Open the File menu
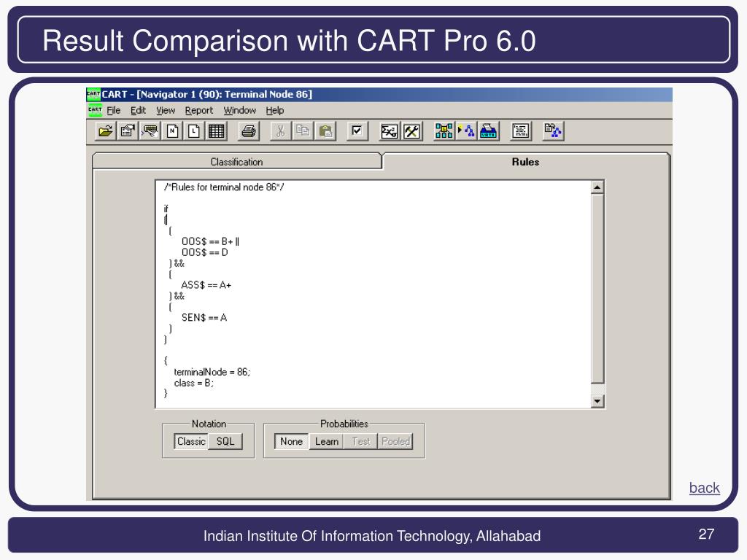 113,111
